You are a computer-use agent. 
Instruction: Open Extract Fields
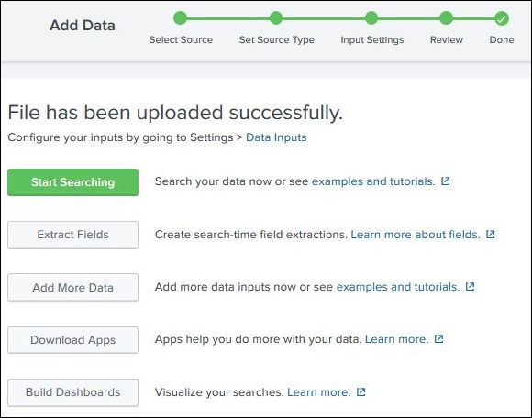pos(73,235)
